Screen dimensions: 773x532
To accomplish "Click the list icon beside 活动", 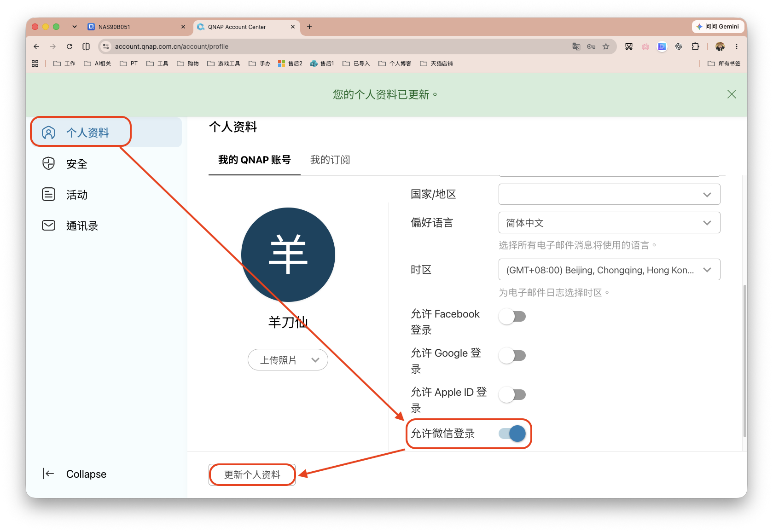I will point(48,194).
